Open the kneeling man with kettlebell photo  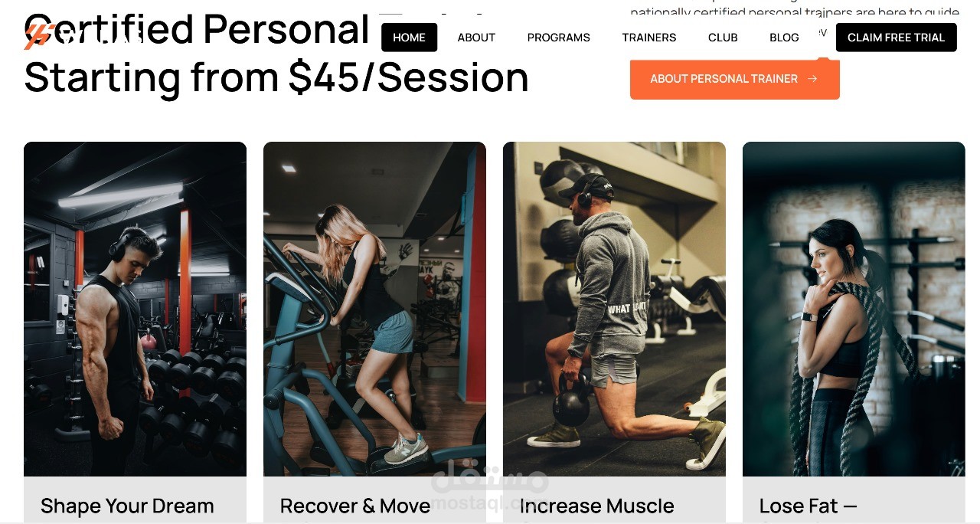[614, 309]
